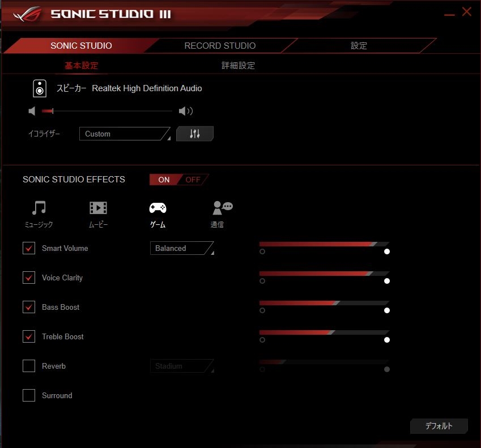Viewport: 481px width, 448px height.
Task: Turn effects ON with the toggle
Action: 164,180
